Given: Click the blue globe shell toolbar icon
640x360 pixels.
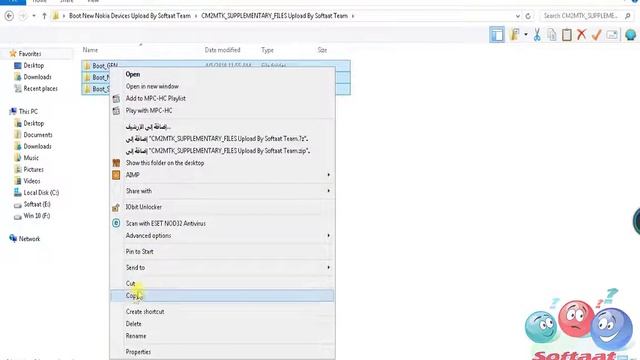Looking at the screenshot, I should tap(631, 35).
